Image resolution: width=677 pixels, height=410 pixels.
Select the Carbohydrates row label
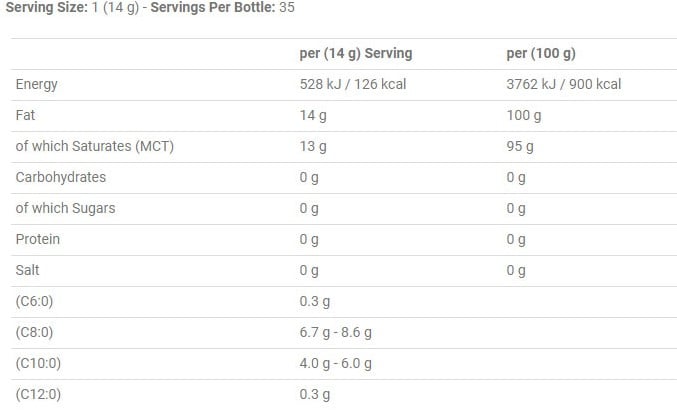pos(61,177)
